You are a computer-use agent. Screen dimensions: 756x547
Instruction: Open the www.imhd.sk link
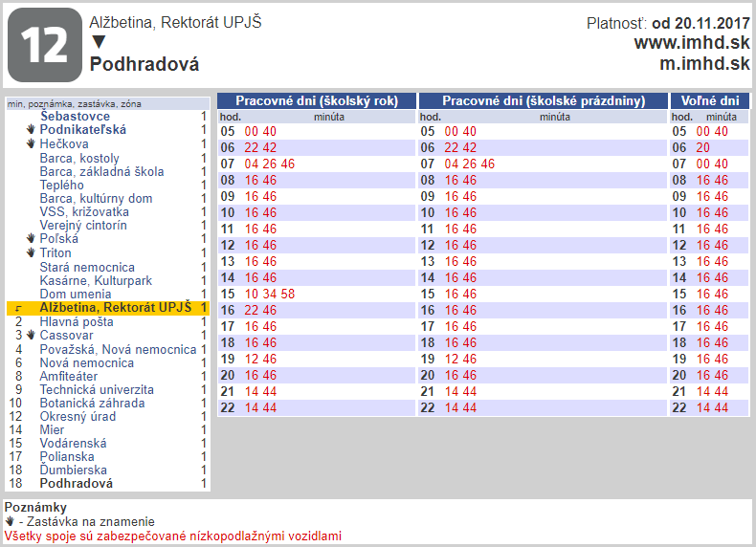[x=692, y=43]
